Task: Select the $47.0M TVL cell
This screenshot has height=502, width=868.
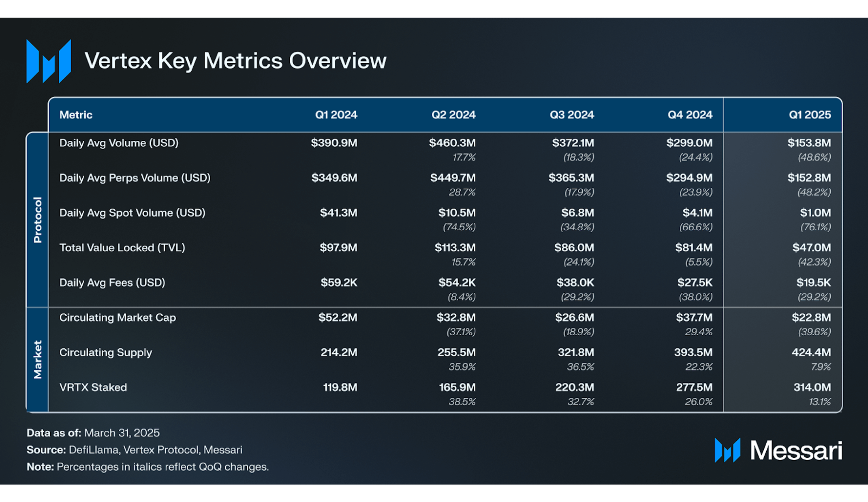Action: point(812,247)
